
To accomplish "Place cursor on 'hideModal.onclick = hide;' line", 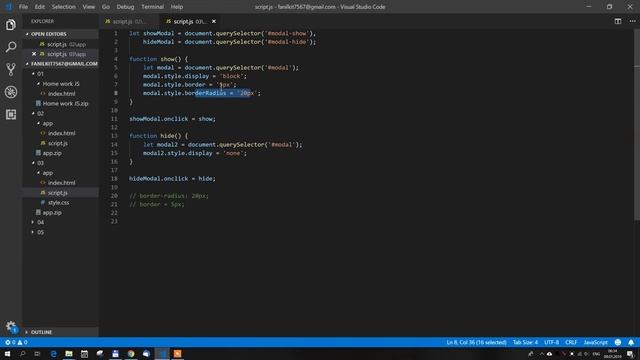I will coord(172,178).
